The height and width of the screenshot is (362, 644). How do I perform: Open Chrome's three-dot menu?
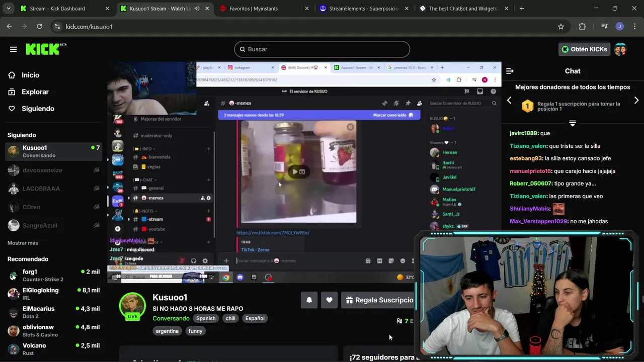point(634,27)
